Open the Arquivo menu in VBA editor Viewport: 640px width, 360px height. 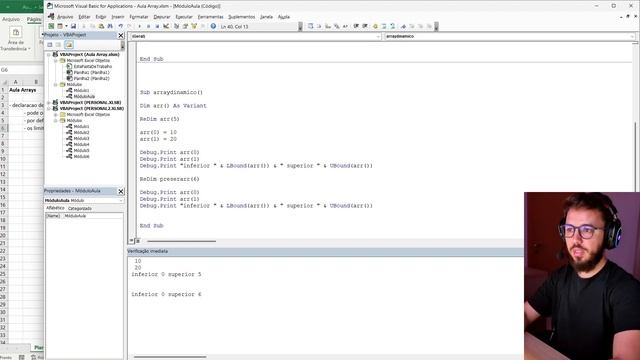65,17
